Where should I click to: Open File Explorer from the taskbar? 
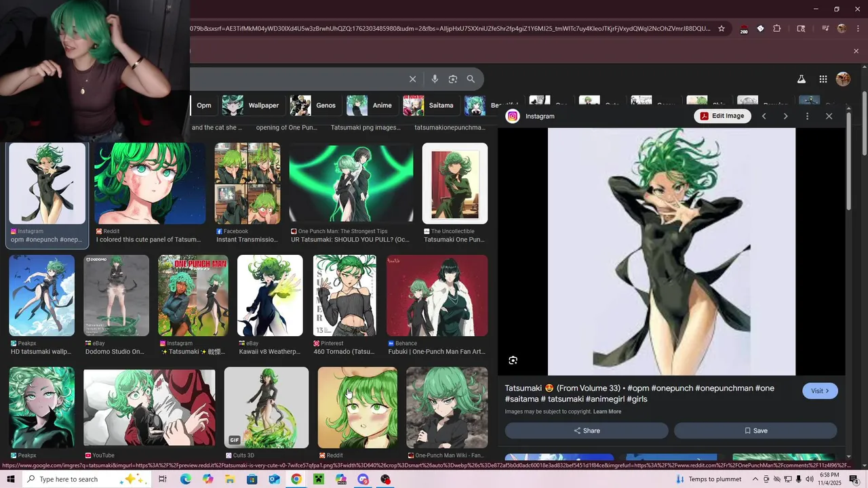(230, 479)
